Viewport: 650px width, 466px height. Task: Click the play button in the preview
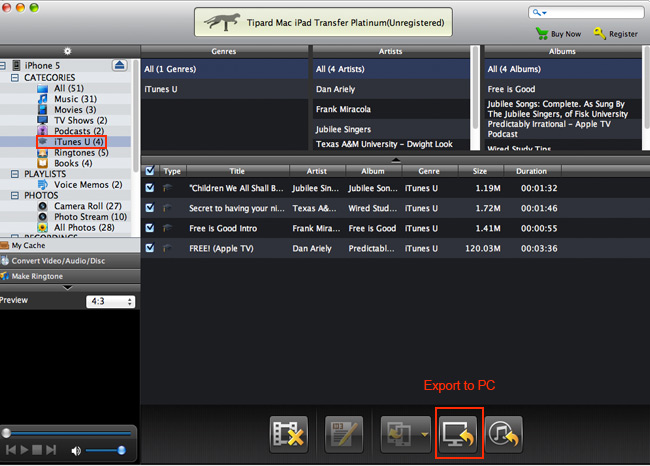click(24, 450)
